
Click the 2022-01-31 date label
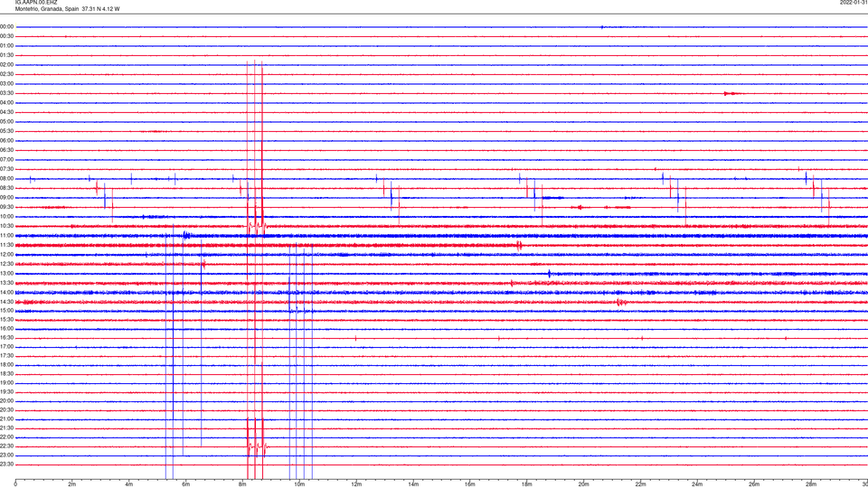click(854, 3)
